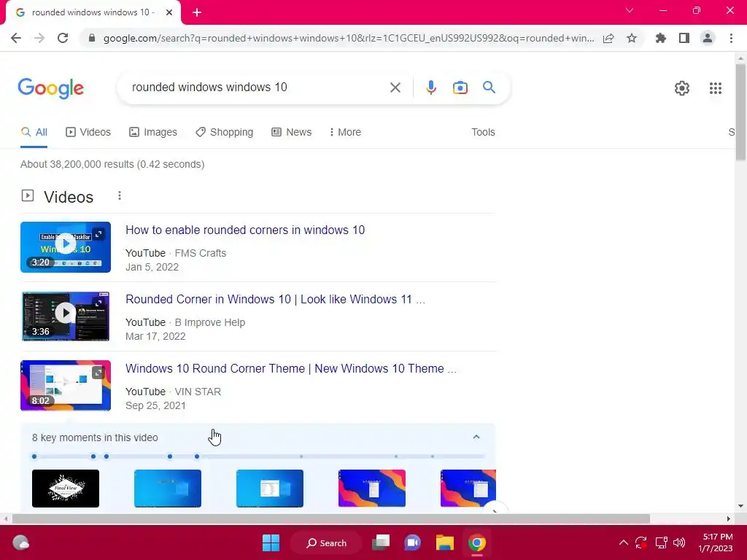The image size is (747, 560).
Task: Open the Chat app on taskbar
Action: point(413,542)
